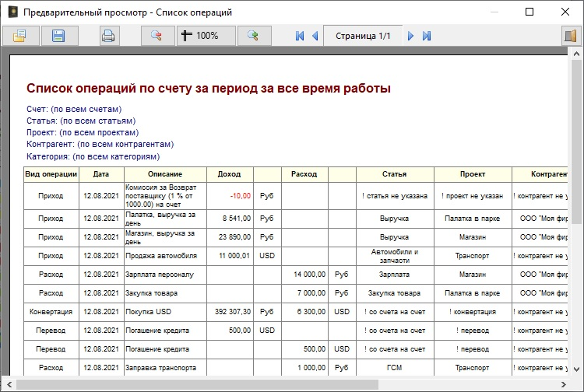The image size is (584, 392).
Task: Click the 'Дата' column header
Action: [x=101, y=174]
